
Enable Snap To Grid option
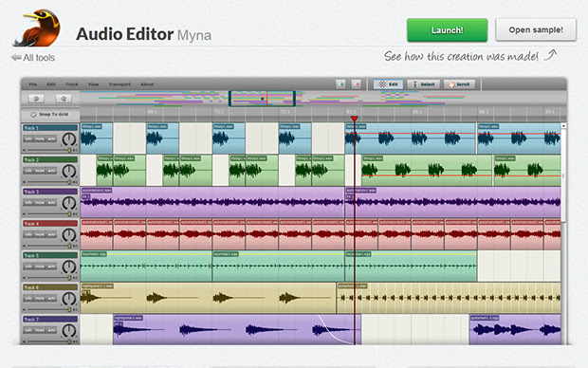[x=49, y=114]
